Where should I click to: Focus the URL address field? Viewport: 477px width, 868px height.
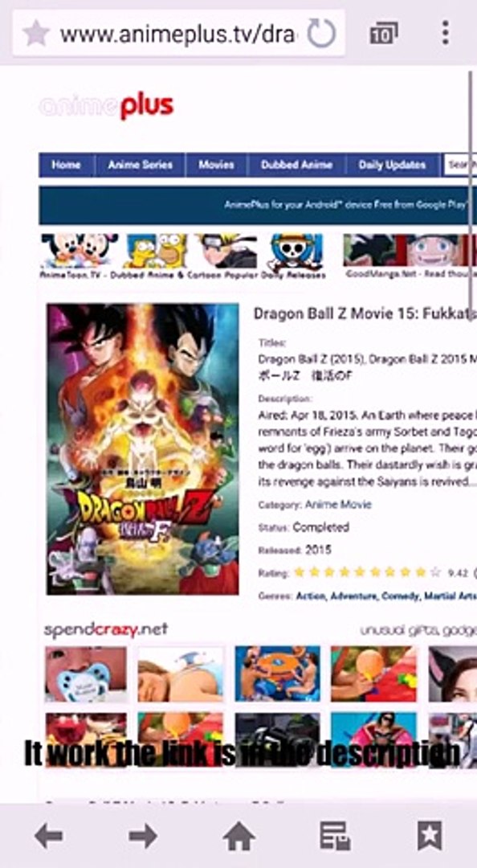[x=177, y=34]
